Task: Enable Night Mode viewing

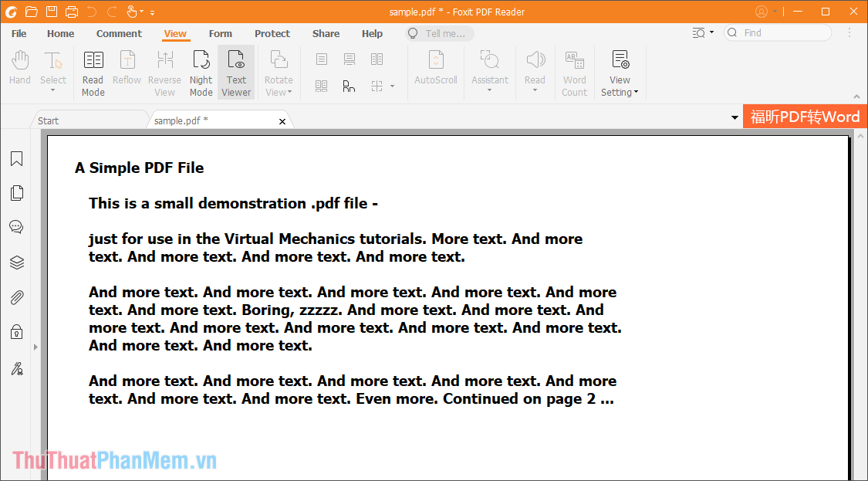Action: pos(201,72)
